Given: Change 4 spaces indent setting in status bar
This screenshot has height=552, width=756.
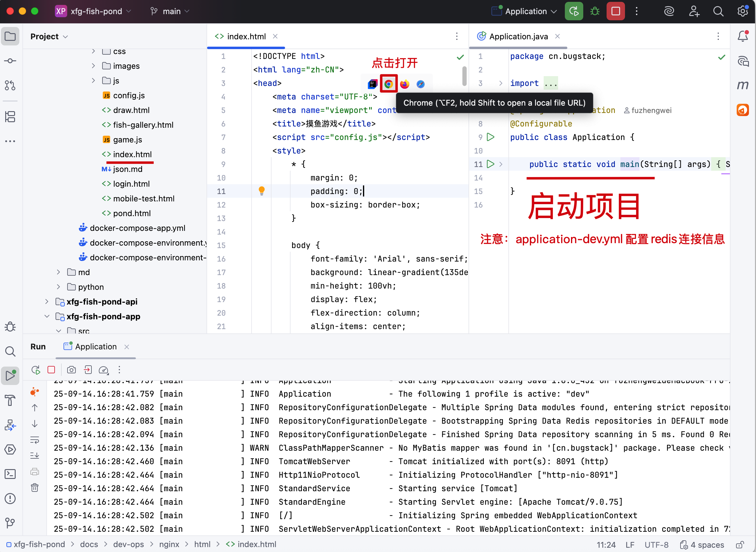Looking at the screenshot, I should pos(702,545).
